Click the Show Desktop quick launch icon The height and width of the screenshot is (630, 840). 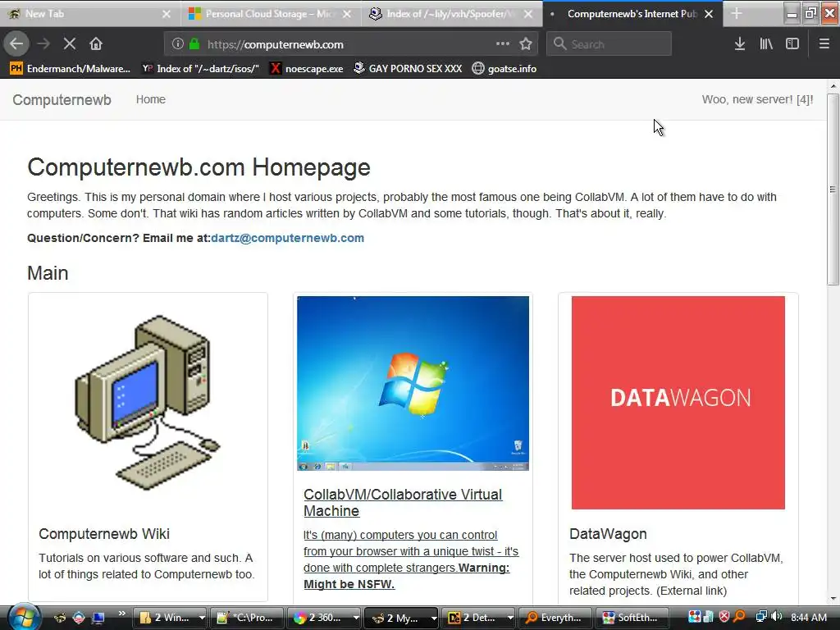(x=98, y=619)
